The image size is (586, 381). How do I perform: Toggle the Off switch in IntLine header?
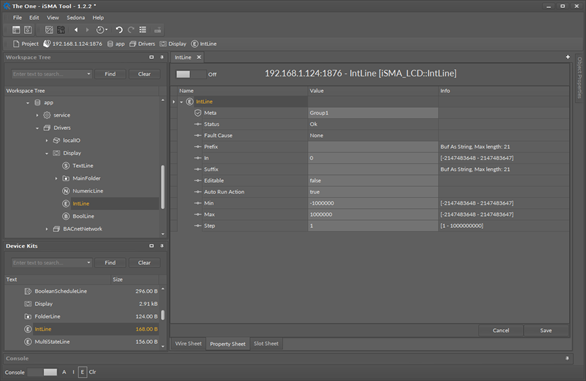[x=191, y=74]
